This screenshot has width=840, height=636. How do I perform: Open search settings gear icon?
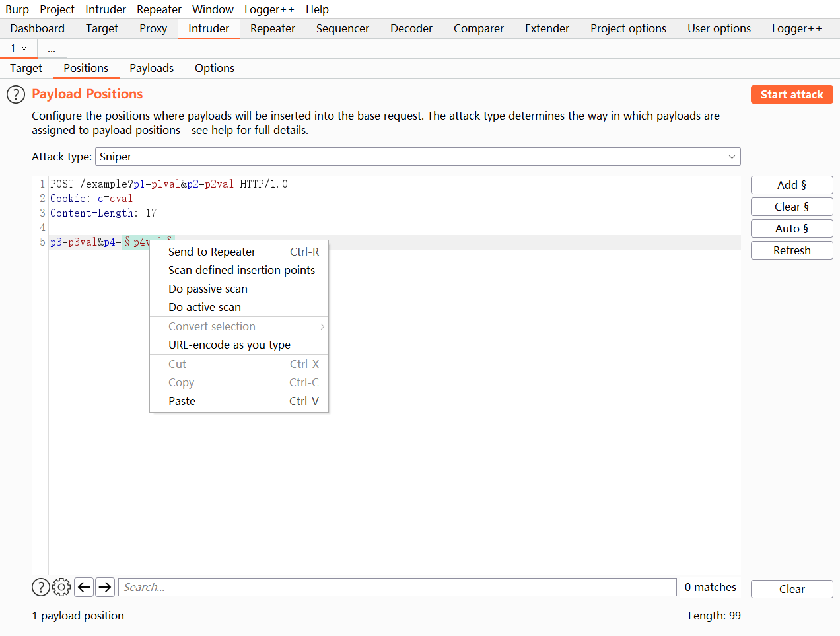point(61,587)
